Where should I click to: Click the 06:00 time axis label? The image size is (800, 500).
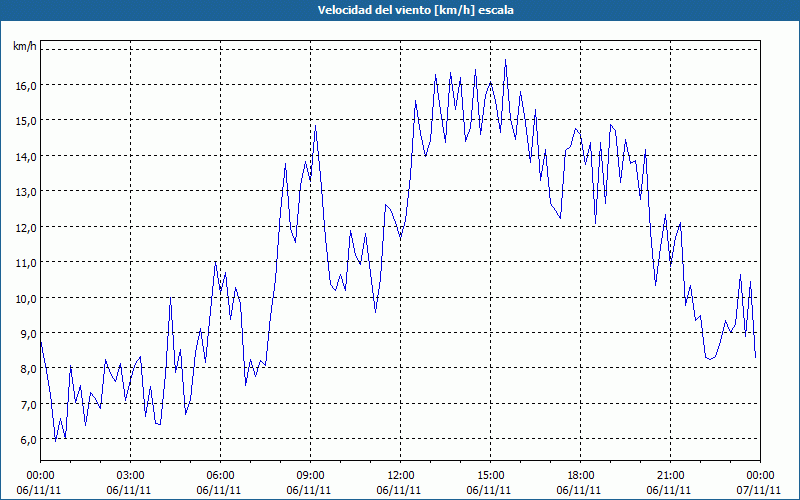[220, 476]
